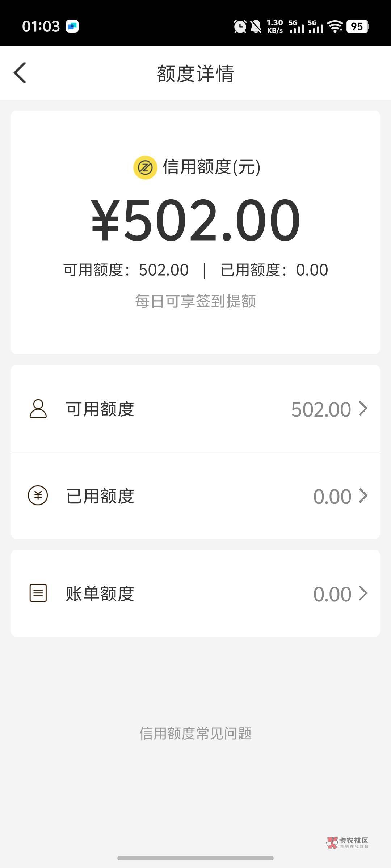Expand 已用额度 row via its chevron

point(363,495)
